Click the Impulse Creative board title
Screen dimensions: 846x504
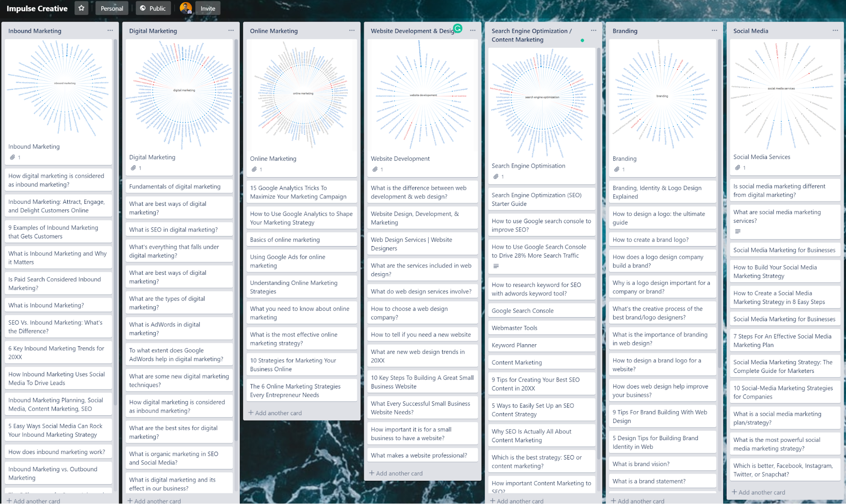[x=37, y=8]
